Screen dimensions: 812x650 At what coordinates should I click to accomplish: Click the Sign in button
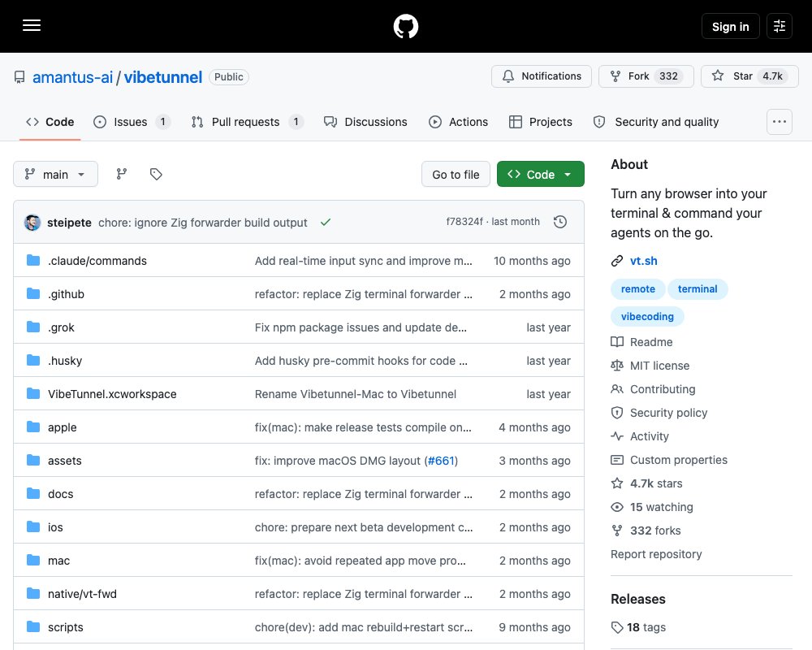pyautogui.click(x=730, y=27)
